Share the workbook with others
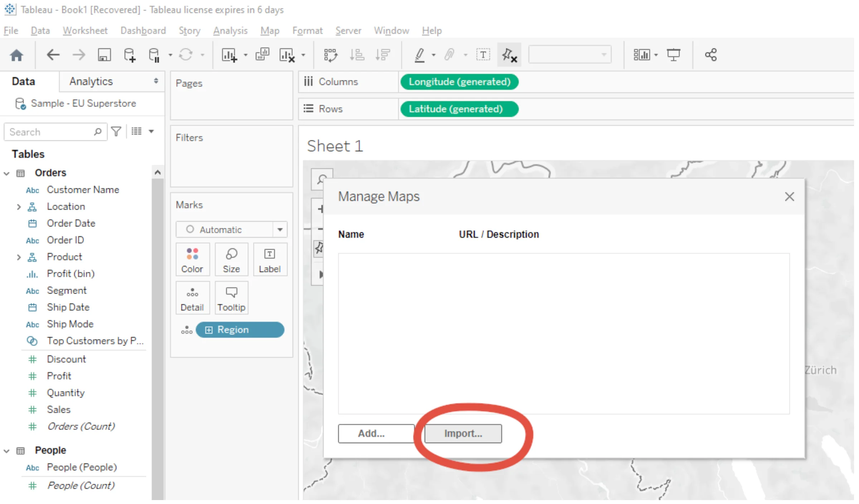 [x=711, y=55]
